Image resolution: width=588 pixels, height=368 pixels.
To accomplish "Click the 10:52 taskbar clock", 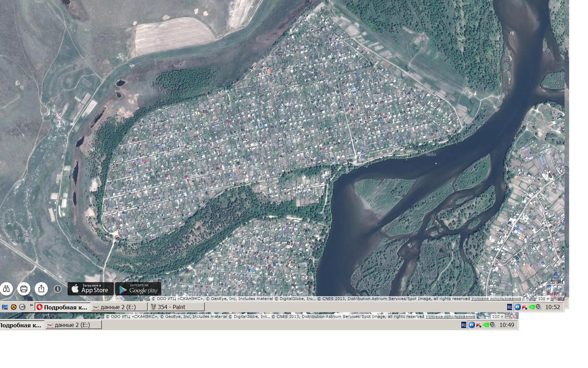I will point(553,307).
